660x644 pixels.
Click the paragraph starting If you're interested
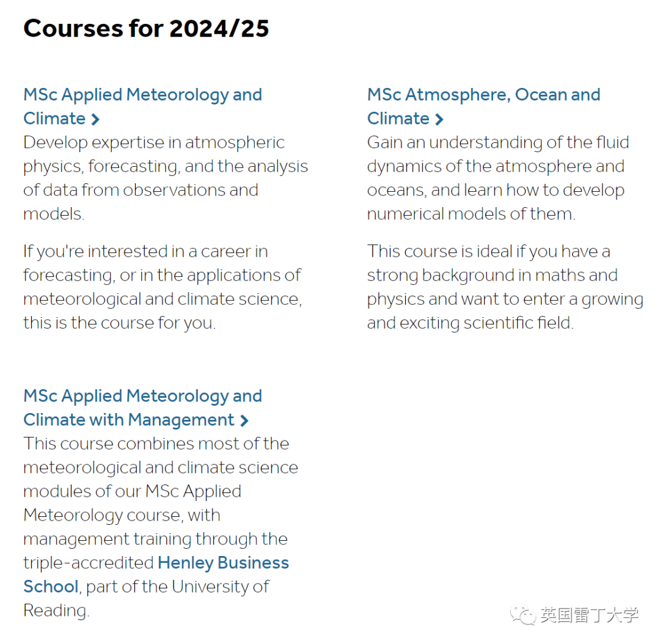(x=162, y=287)
